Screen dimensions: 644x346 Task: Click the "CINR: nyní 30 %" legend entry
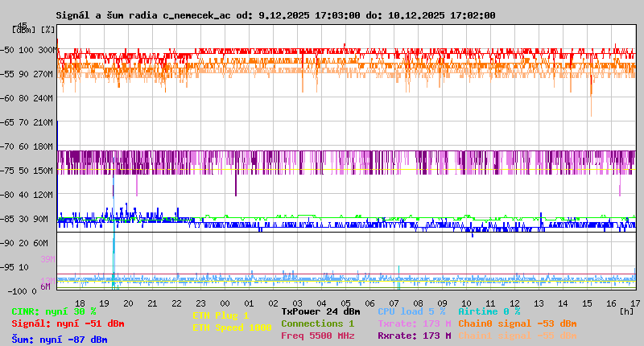tap(54, 311)
